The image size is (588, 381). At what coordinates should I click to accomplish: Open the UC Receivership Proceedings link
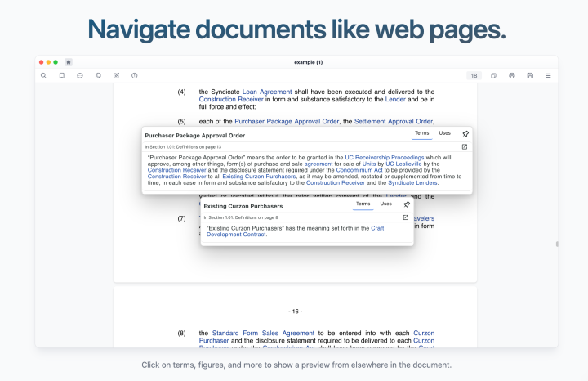(x=385, y=157)
